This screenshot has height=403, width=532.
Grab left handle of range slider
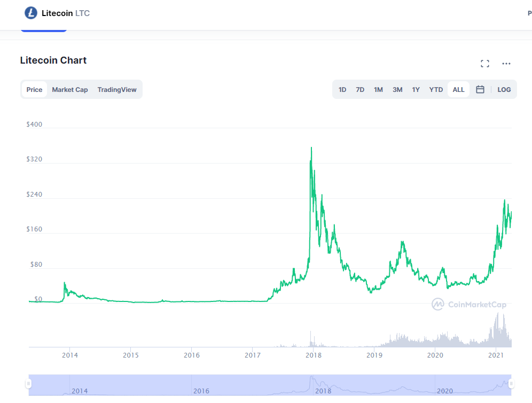(29, 384)
